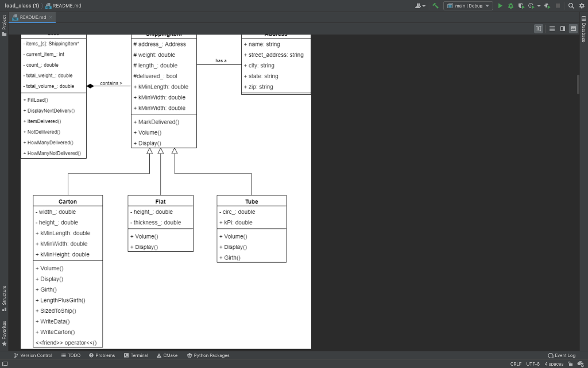Screen dimensions: 588x368
Task: Start debugging with the green bug icon
Action: [510, 6]
